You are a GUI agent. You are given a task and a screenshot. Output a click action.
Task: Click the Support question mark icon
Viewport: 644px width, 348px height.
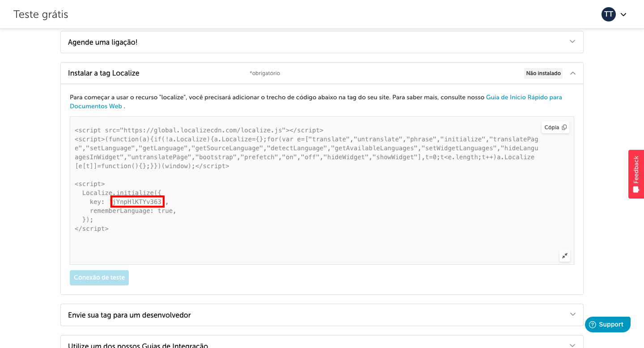[x=593, y=325]
